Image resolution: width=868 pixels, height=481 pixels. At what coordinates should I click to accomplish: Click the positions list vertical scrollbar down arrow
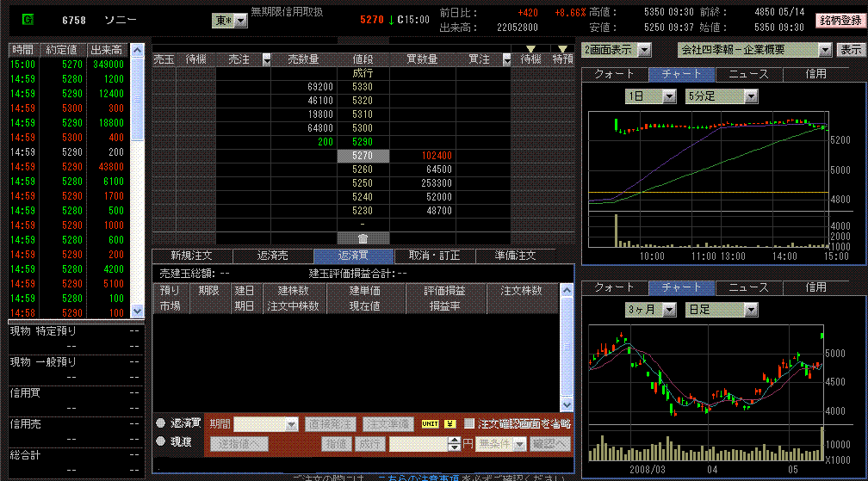coord(566,404)
